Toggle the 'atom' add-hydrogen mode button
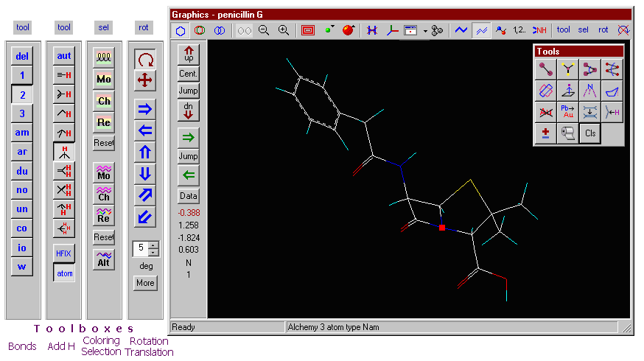The width and height of the screenshot is (644, 361). [x=64, y=273]
